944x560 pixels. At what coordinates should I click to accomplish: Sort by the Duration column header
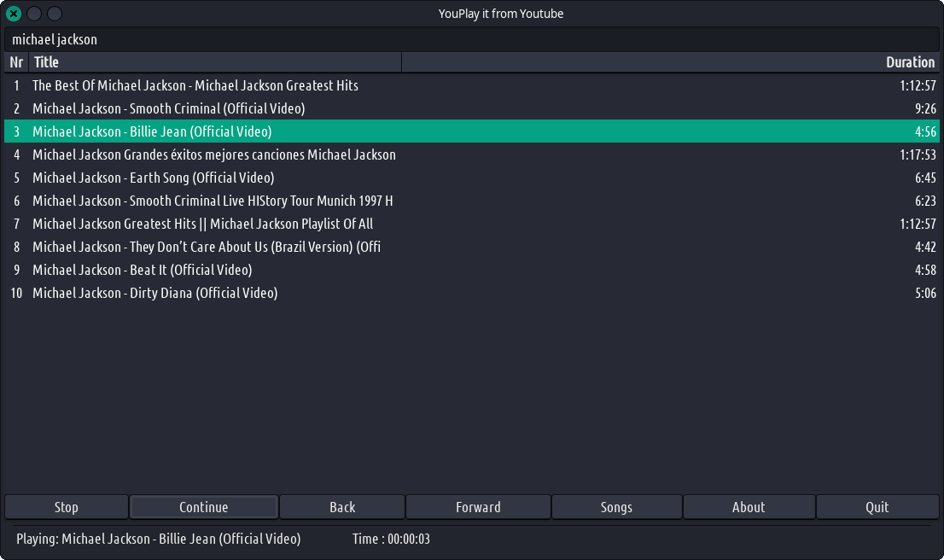(670, 62)
